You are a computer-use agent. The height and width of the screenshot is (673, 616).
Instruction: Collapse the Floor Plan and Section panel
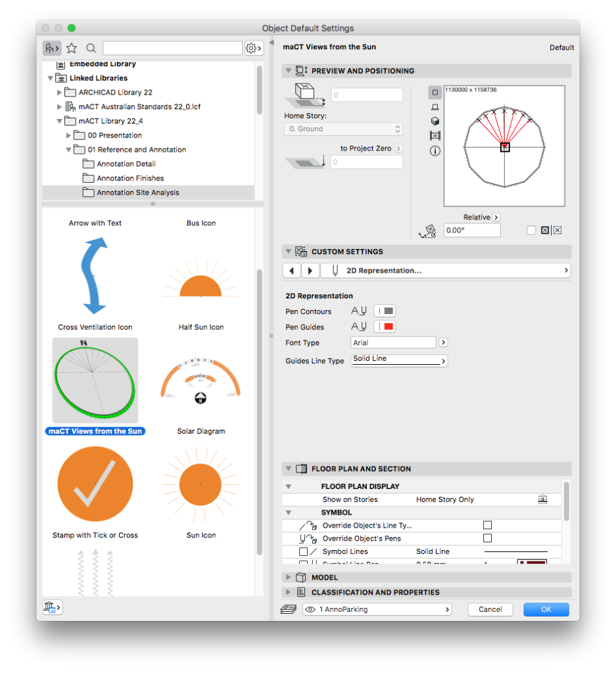[289, 468]
